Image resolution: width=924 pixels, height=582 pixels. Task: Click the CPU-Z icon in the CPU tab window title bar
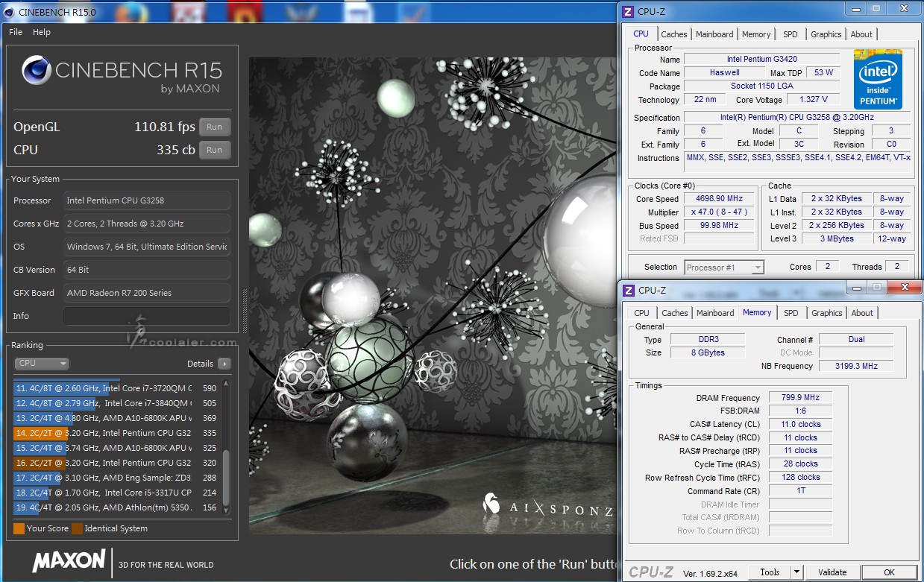click(x=628, y=11)
